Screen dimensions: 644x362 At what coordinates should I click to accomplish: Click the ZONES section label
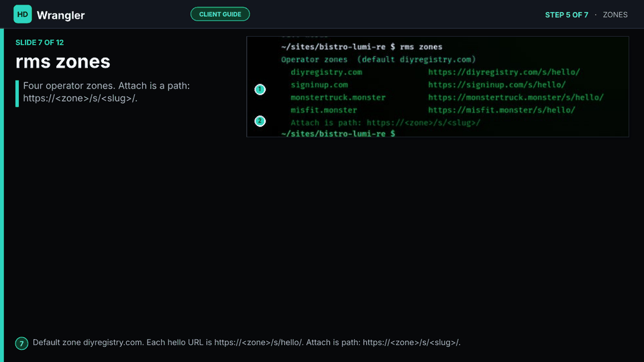click(x=615, y=15)
